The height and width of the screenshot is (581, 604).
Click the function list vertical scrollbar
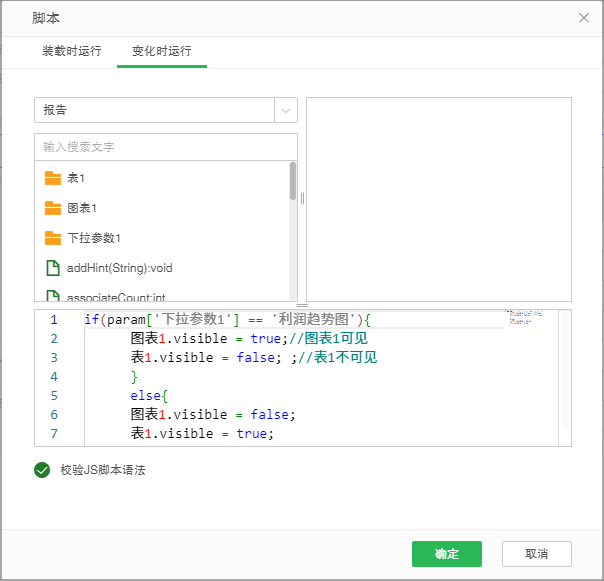[x=293, y=183]
